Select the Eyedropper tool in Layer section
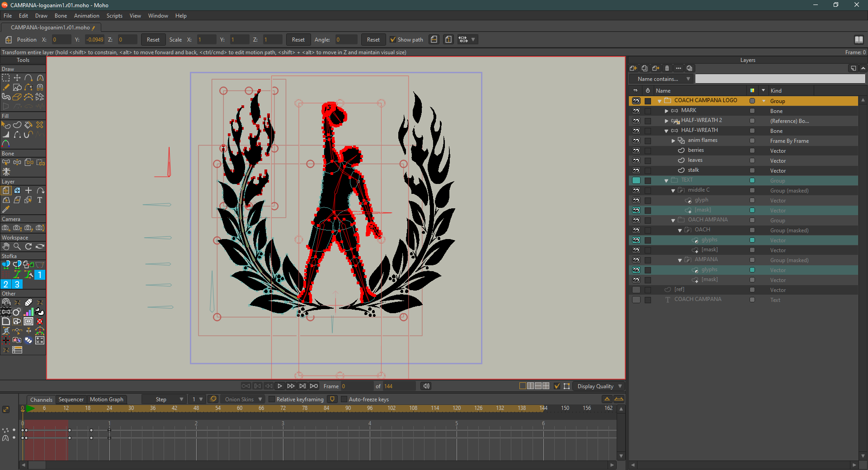Viewport: 868px width, 470px height. click(x=6, y=209)
